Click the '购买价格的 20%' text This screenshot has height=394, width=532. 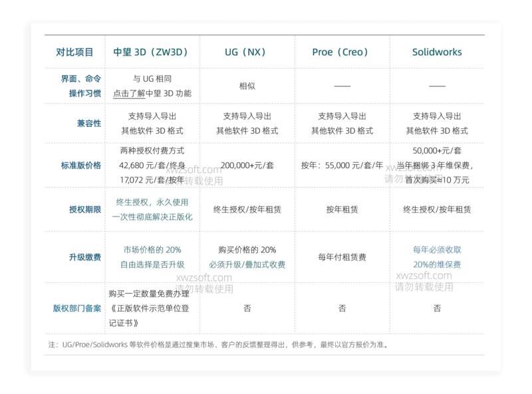(247, 250)
